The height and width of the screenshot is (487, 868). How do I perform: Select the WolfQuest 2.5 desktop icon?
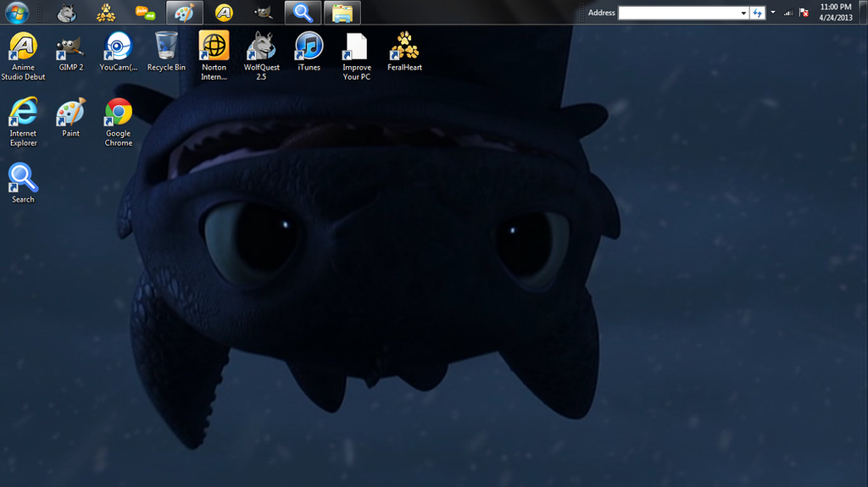click(261, 56)
